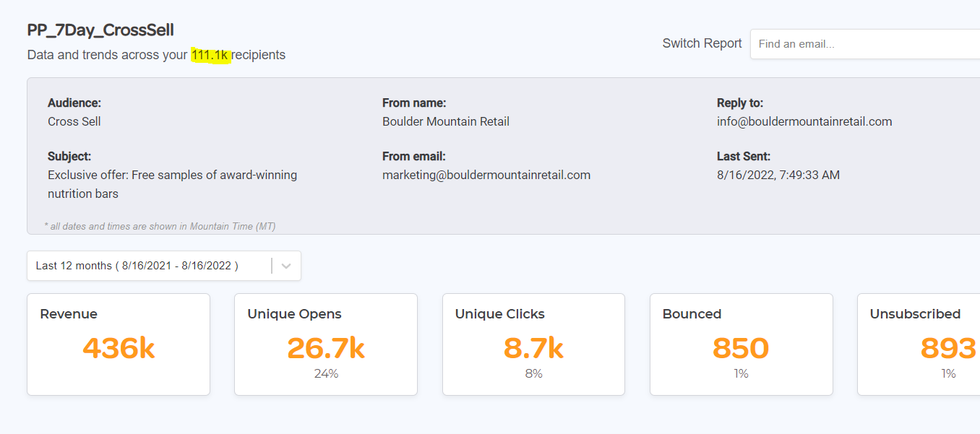Viewport: 980px width, 434px height.
Task: Click info@bouldermountainretail.com reply-to address
Action: 804,121
